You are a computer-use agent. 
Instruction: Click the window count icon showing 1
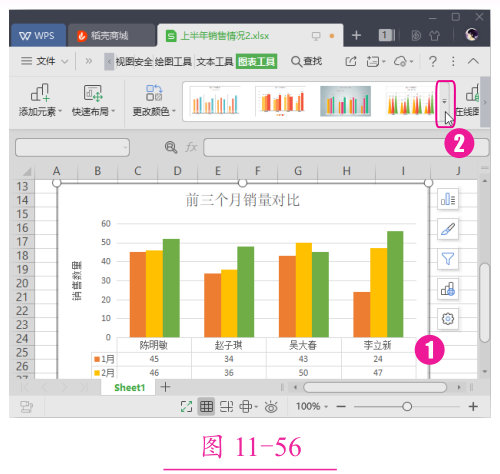pyautogui.click(x=387, y=35)
